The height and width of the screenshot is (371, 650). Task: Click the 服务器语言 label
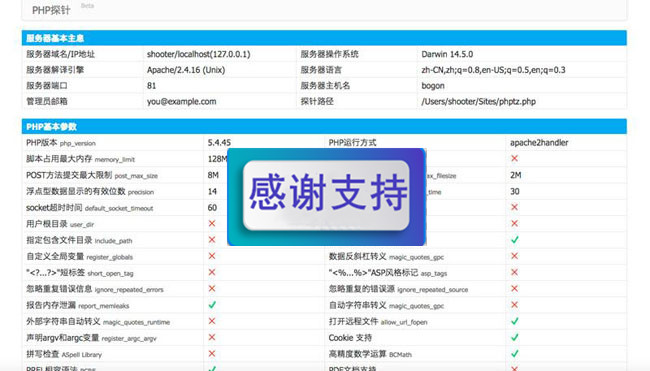[321, 70]
